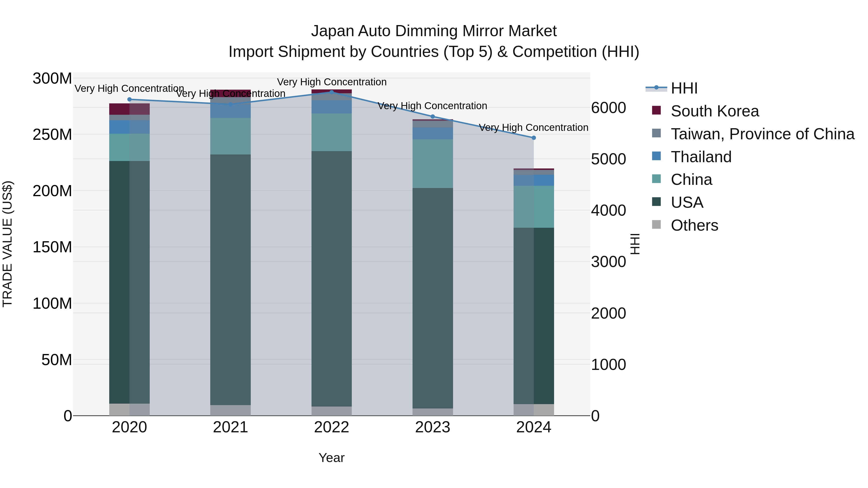The height and width of the screenshot is (488, 868).
Task: Click South Korea legend color swatch
Action: tap(656, 110)
